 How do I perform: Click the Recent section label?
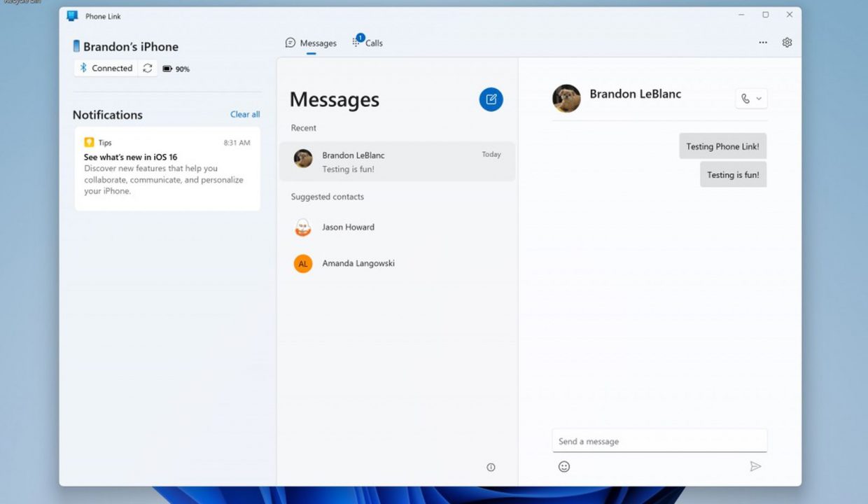(304, 128)
